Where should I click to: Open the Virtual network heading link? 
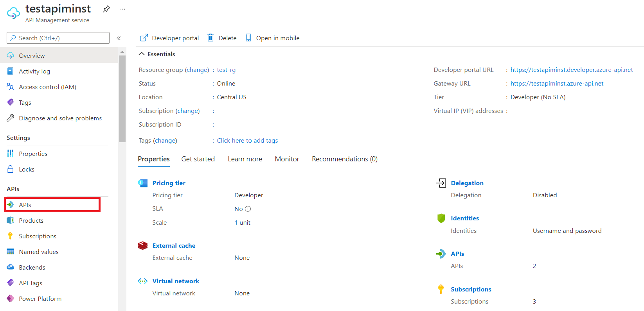tap(176, 281)
